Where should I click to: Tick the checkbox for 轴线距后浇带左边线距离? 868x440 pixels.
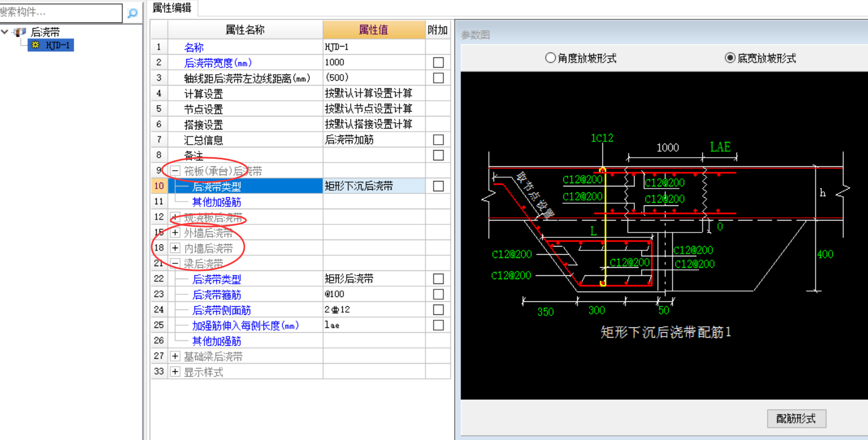click(x=438, y=78)
